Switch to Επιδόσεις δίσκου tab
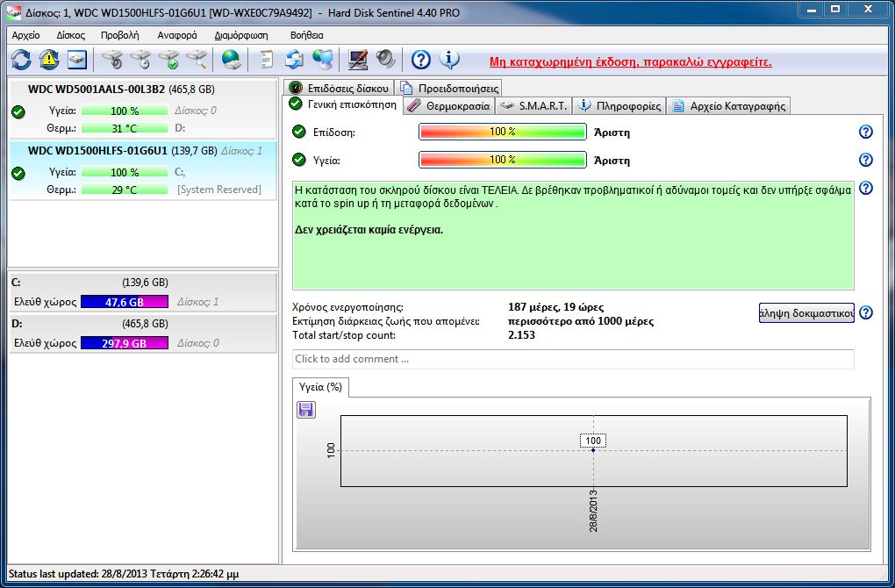The width and height of the screenshot is (895, 588). pyautogui.click(x=339, y=88)
